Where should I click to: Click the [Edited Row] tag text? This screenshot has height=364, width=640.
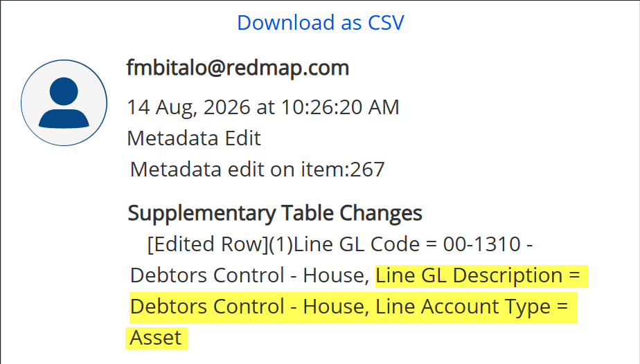click(207, 244)
